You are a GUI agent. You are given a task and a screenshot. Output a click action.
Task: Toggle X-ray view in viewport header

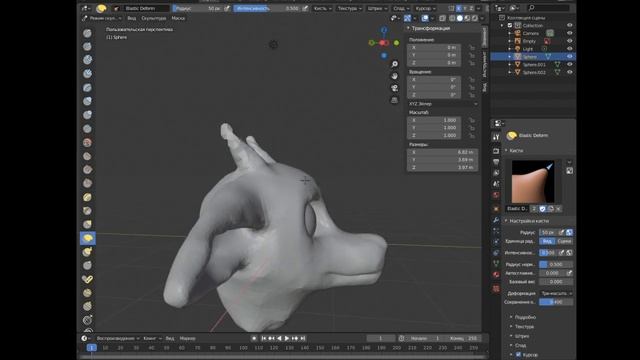point(442,18)
